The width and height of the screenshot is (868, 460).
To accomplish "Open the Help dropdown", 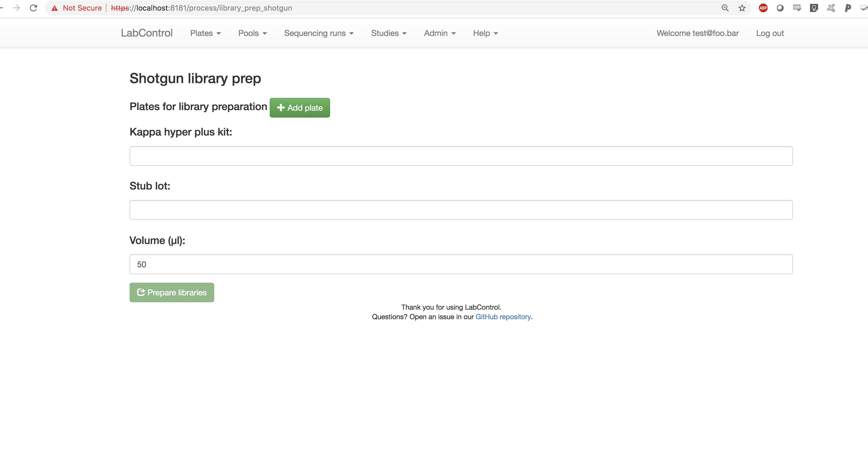I will point(485,33).
